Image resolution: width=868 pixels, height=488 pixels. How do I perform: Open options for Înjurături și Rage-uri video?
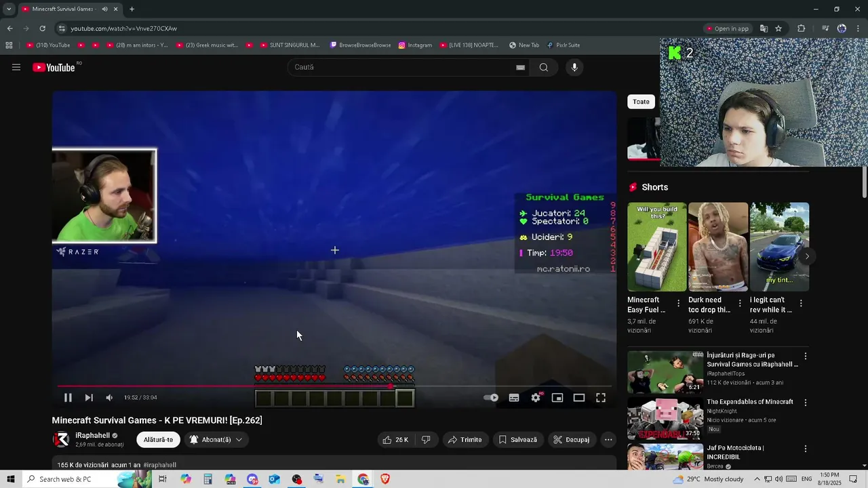pos(806,356)
